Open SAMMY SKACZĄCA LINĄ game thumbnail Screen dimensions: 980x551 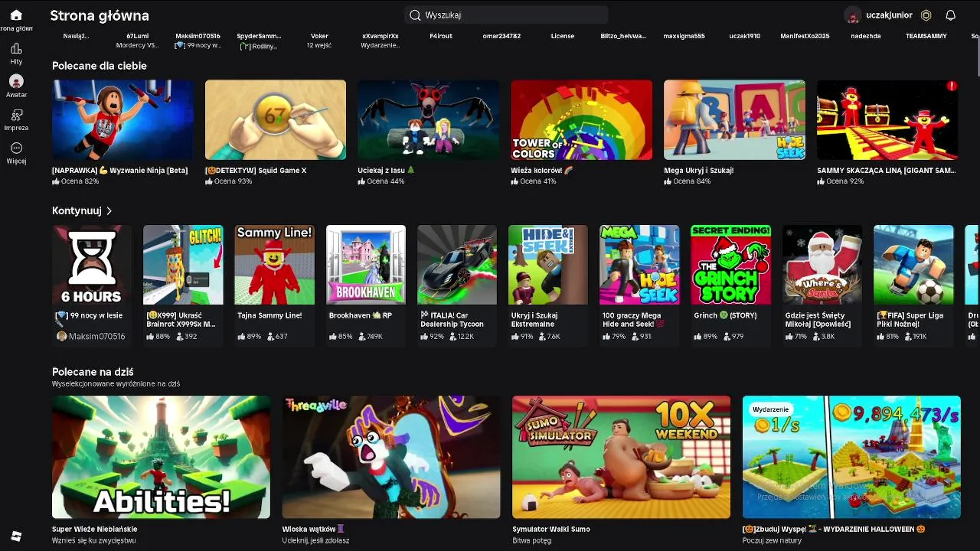click(x=887, y=120)
